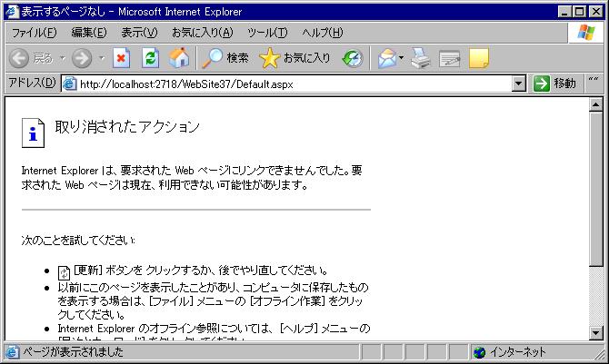
Task: Click the Print printer icon
Action: click(421, 58)
